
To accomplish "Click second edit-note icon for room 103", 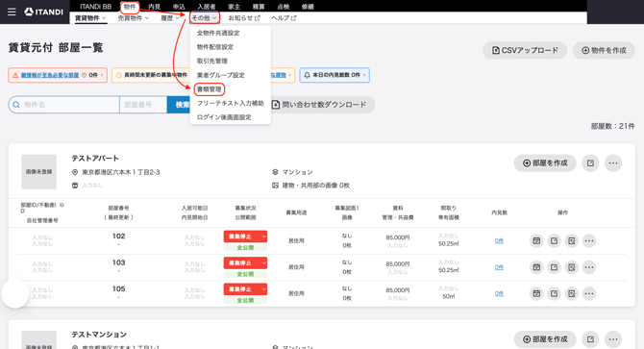I will click(572, 267).
